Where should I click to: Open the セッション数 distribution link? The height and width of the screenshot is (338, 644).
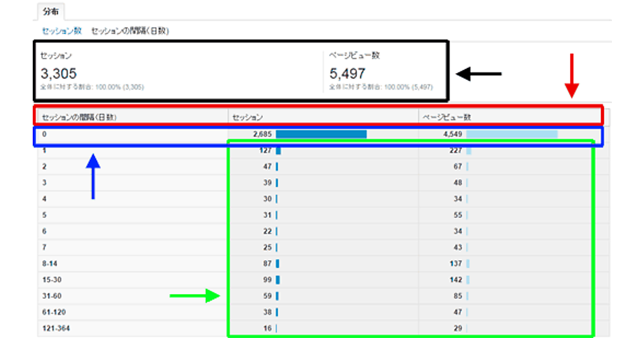click(x=62, y=31)
